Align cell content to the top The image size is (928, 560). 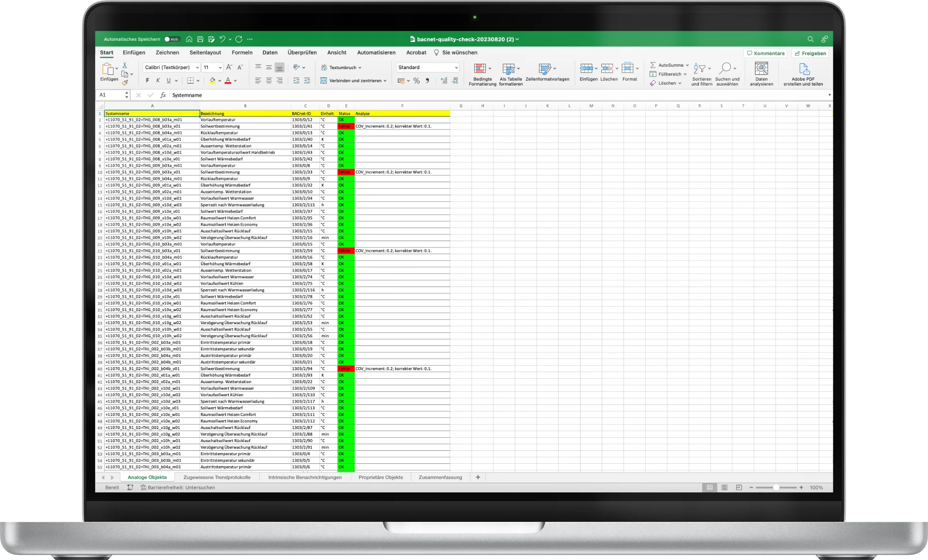(258, 67)
